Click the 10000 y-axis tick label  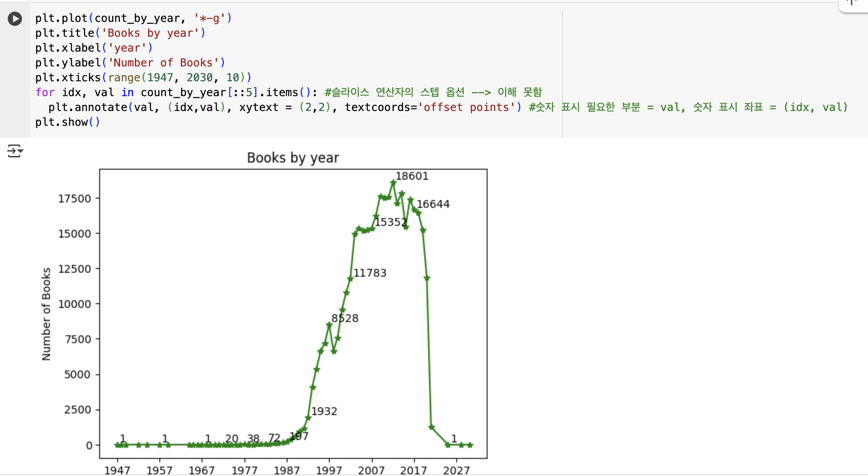pos(74,304)
